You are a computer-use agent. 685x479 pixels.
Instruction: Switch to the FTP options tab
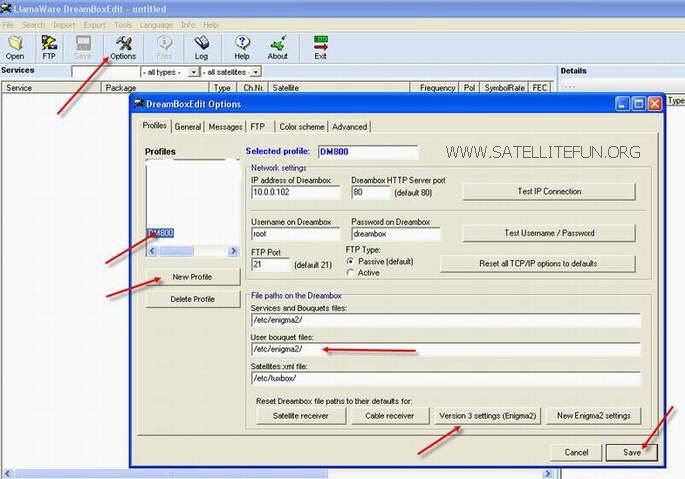pos(258,127)
